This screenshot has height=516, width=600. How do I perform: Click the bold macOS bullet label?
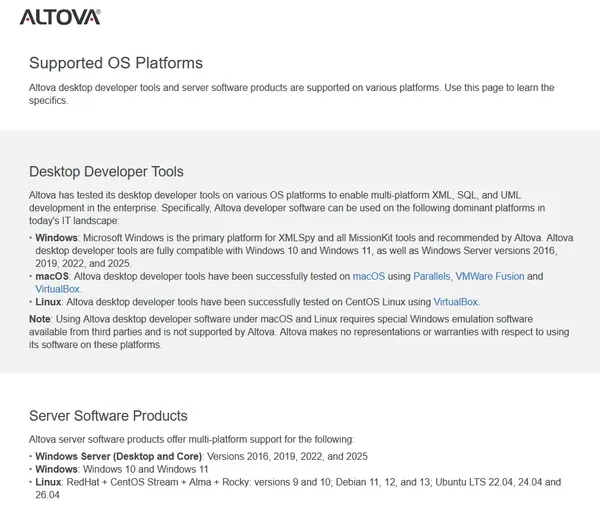[52, 276]
